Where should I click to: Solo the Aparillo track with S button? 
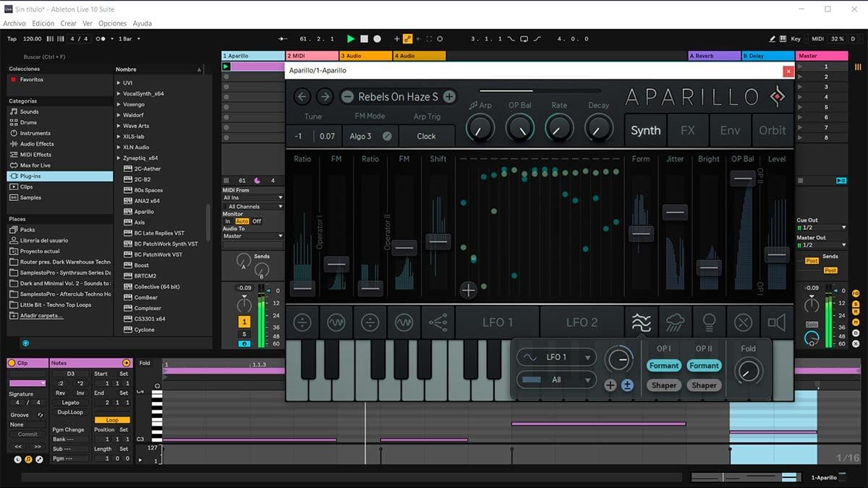click(244, 334)
